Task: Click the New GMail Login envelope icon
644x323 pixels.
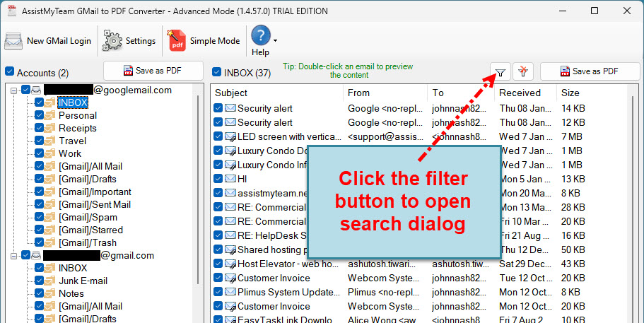Action: (13, 41)
